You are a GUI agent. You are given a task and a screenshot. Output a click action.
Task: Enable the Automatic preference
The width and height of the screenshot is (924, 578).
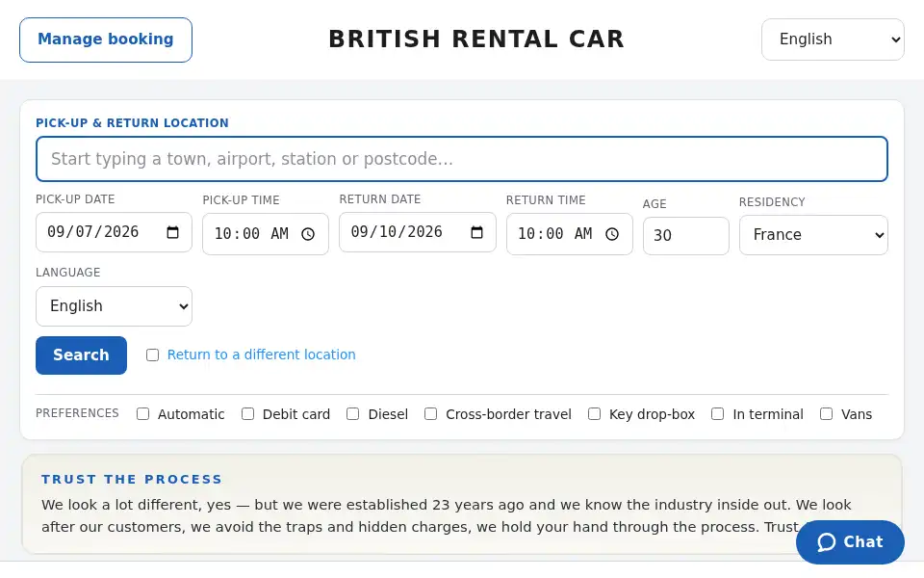click(x=142, y=414)
